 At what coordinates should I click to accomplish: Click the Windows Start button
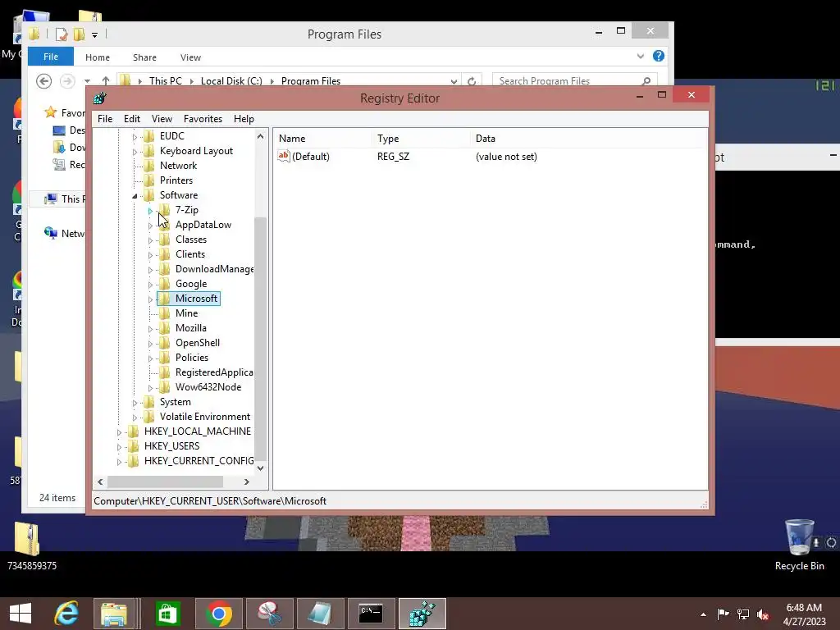pos(21,614)
